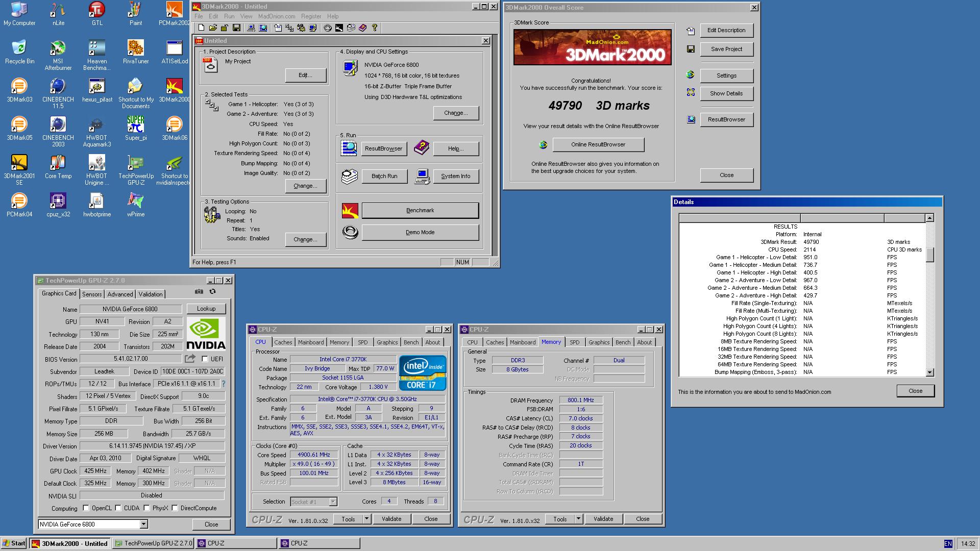The width and height of the screenshot is (980, 551).
Task: Click the Bus Interface question mark in GPU-Z
Action: 223,384
